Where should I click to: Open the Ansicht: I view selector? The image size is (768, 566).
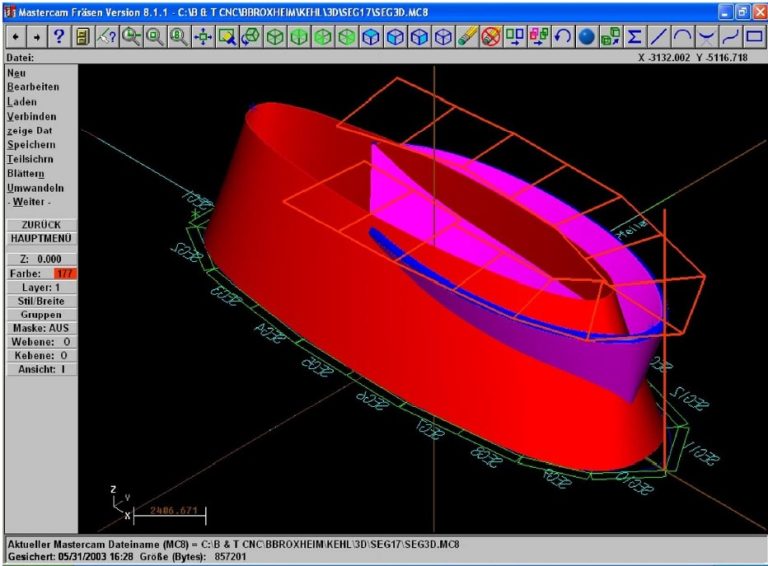pos(40,369)
